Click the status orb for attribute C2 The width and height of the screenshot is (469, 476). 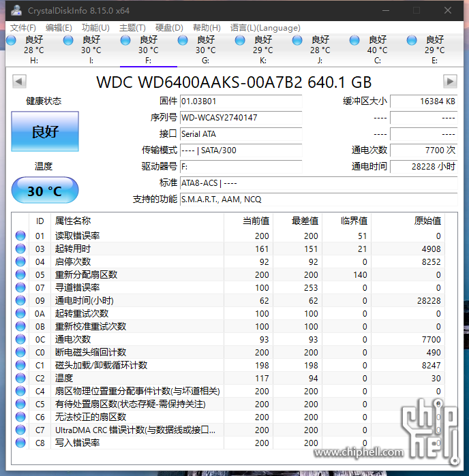[20, 378]
